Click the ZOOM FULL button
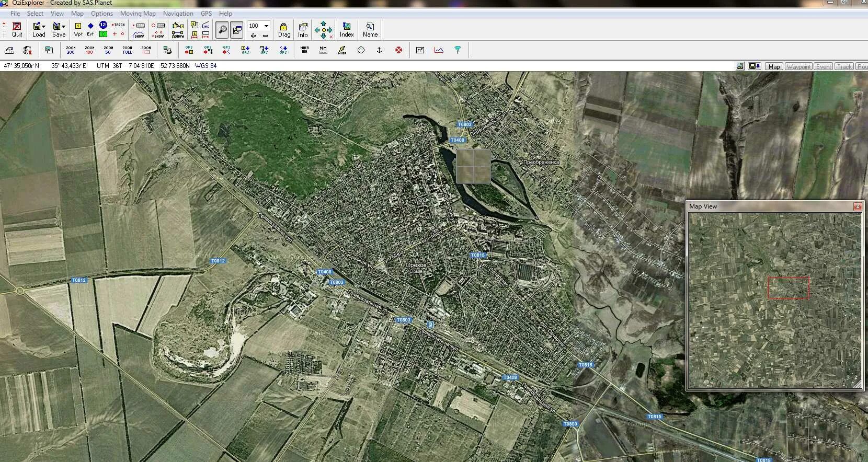This screenshot has width=868, height=462. pos(127,50)
